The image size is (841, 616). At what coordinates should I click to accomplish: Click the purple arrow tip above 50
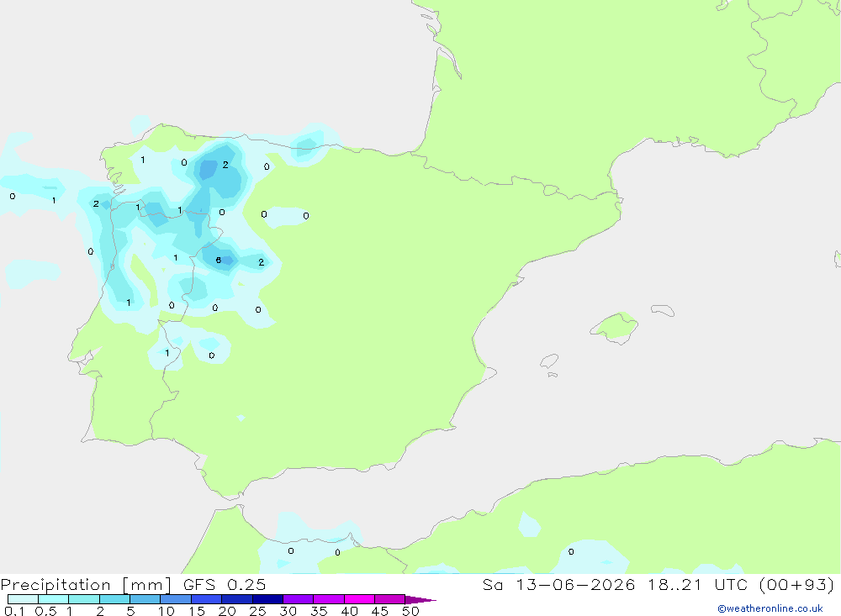[x=420, y=599]
